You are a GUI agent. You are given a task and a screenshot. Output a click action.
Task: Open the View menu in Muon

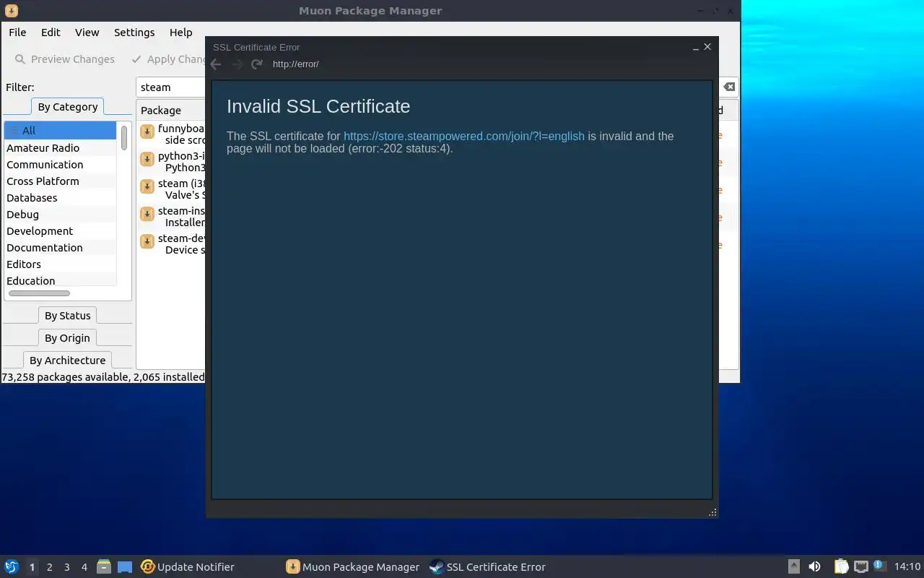coord(87,33)
